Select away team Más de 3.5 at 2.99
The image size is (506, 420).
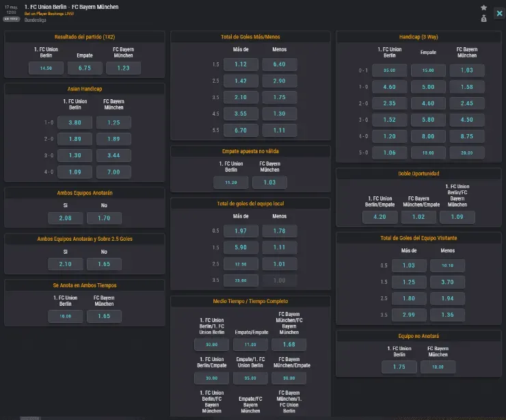click(x=409, y=314)
